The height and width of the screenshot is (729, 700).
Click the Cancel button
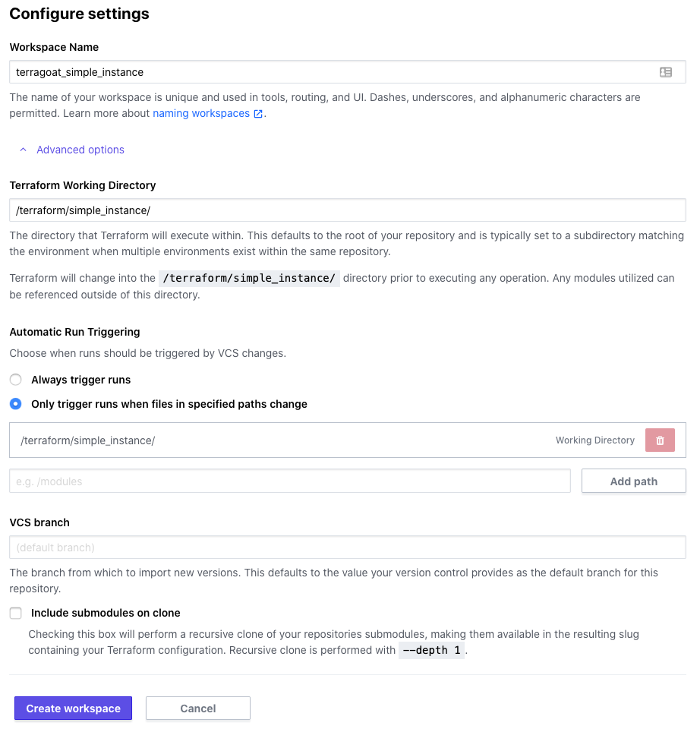198,708
